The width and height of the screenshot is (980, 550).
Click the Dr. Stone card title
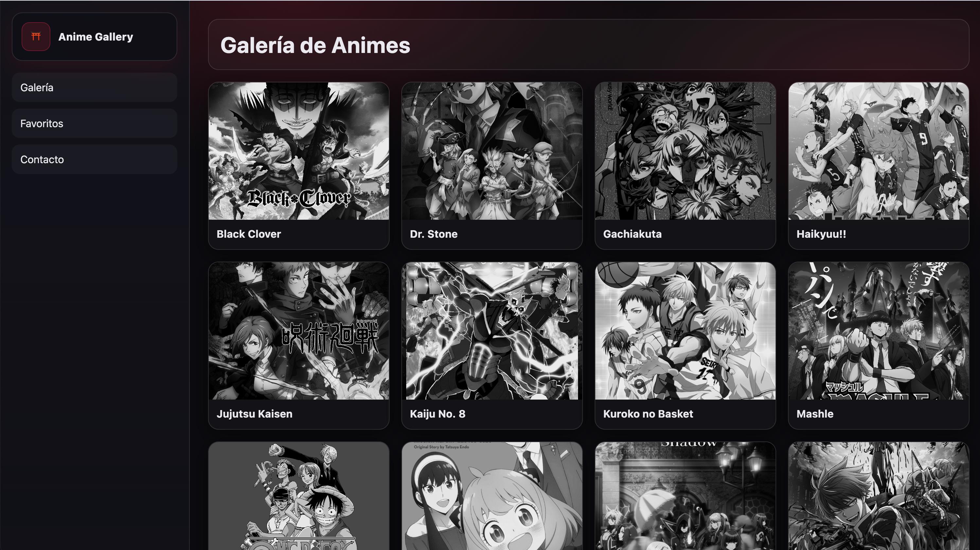(433, 234)
